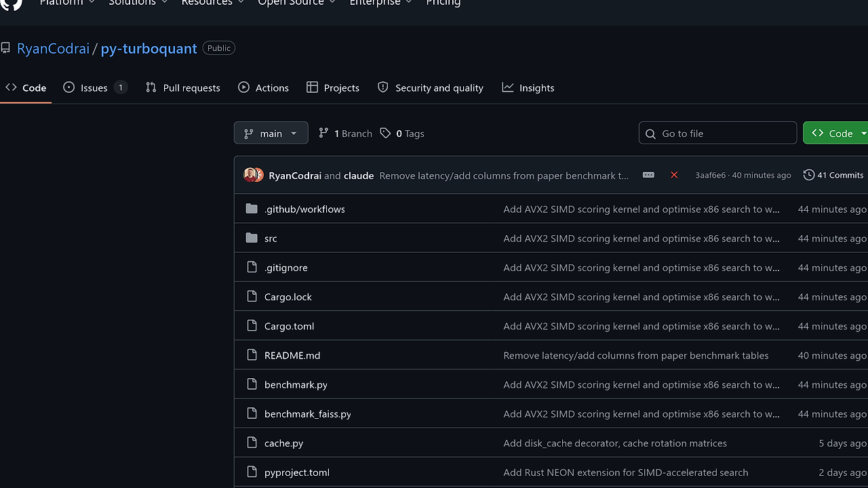The width and height of the screenshot is (868, 488).
Task: Click the tag icon next to 0 Tags
Action: pyautogui.click(x=385, y=133)
